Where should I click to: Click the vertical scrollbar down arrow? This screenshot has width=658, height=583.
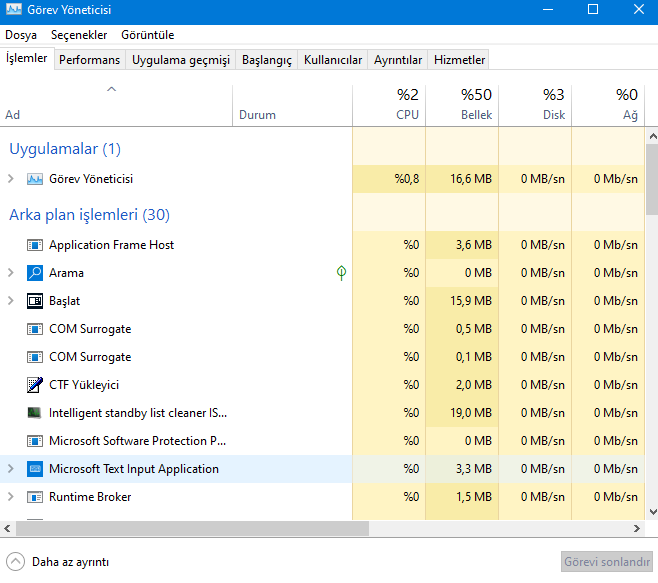651,513
